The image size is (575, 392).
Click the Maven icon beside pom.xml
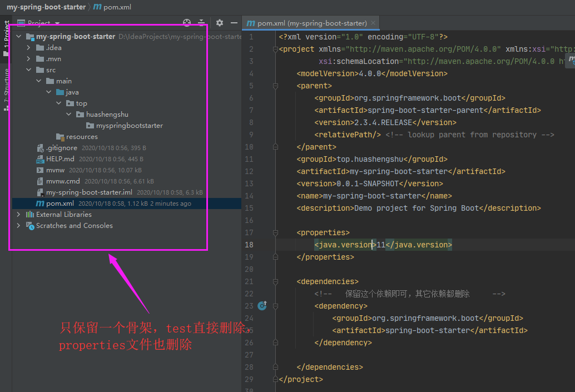point(40,204)
